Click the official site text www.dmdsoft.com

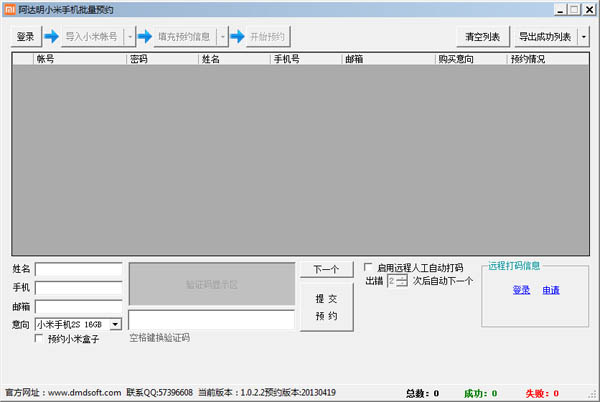(x=84, y=393)
